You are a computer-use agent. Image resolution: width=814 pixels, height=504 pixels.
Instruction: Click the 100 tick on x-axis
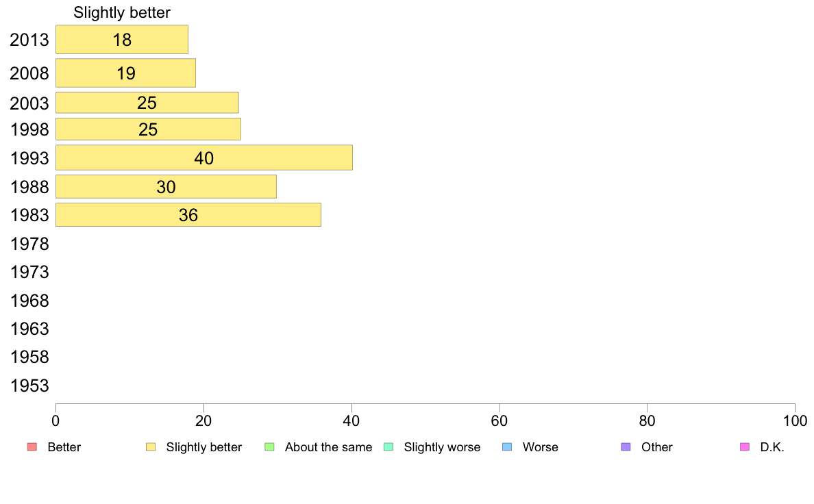[794, 420]
